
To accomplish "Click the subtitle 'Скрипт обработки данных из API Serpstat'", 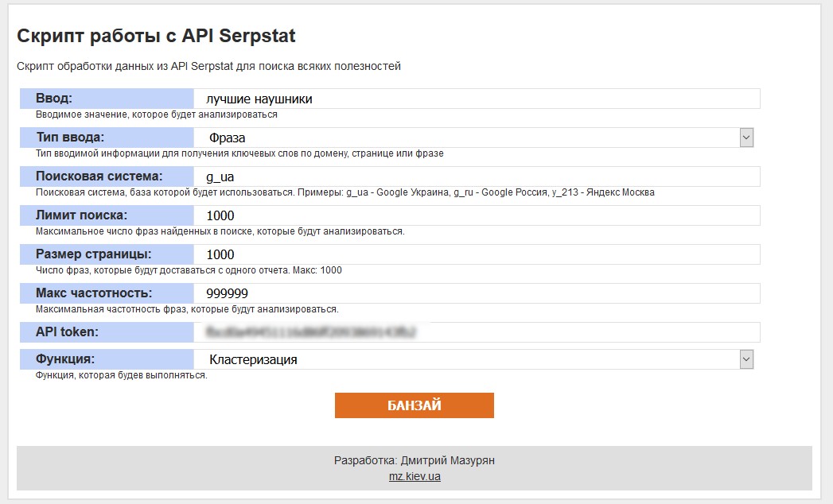I will (125, 67).
